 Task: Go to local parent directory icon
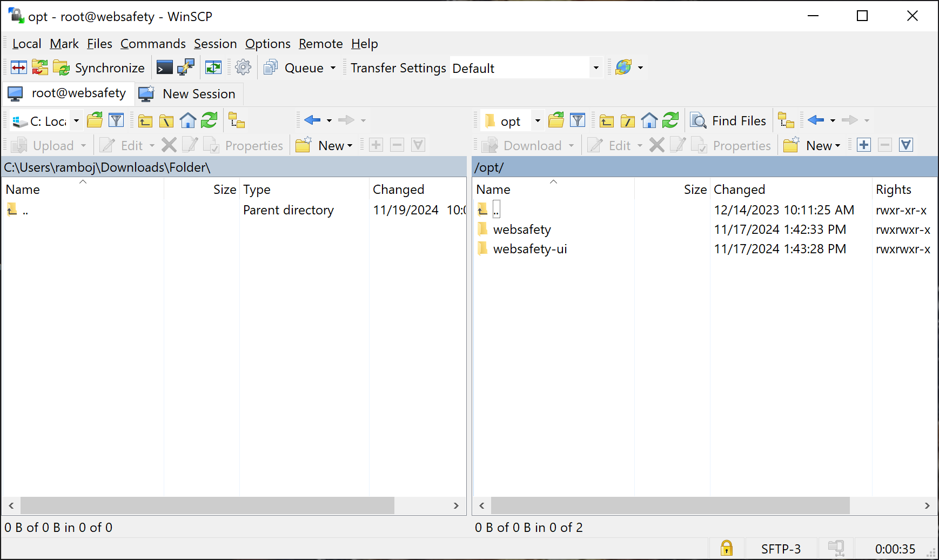[x=145, y=120]
